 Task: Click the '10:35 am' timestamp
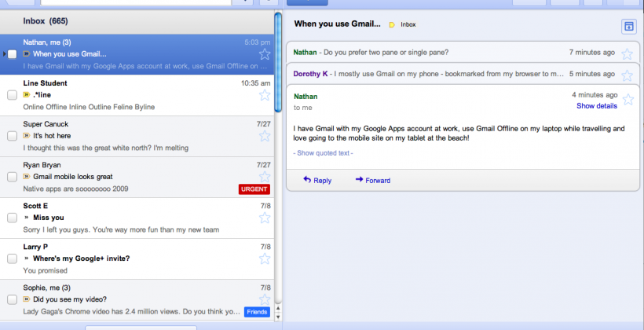[x=255, y=83]
